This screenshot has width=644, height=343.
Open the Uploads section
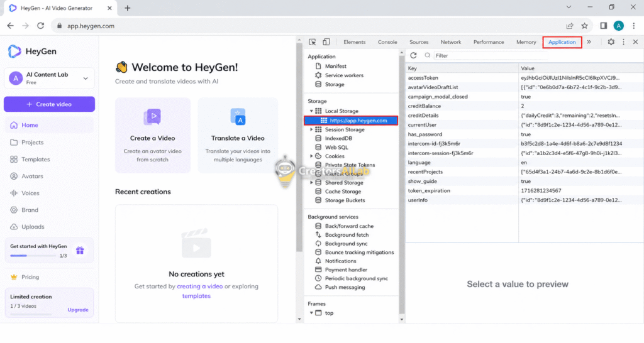point(27,227)
